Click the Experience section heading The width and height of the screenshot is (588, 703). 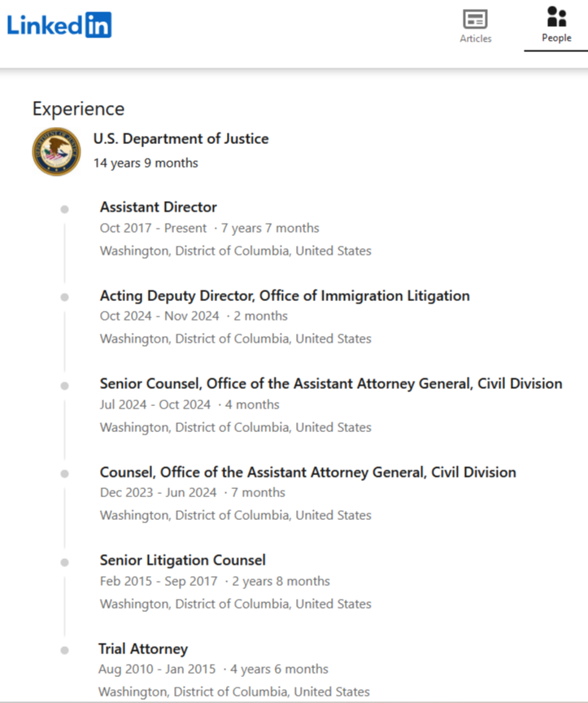pos(78,109)
